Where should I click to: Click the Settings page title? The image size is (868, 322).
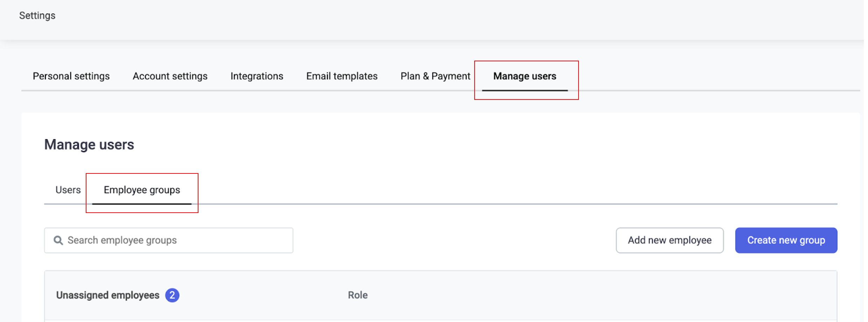37,15
